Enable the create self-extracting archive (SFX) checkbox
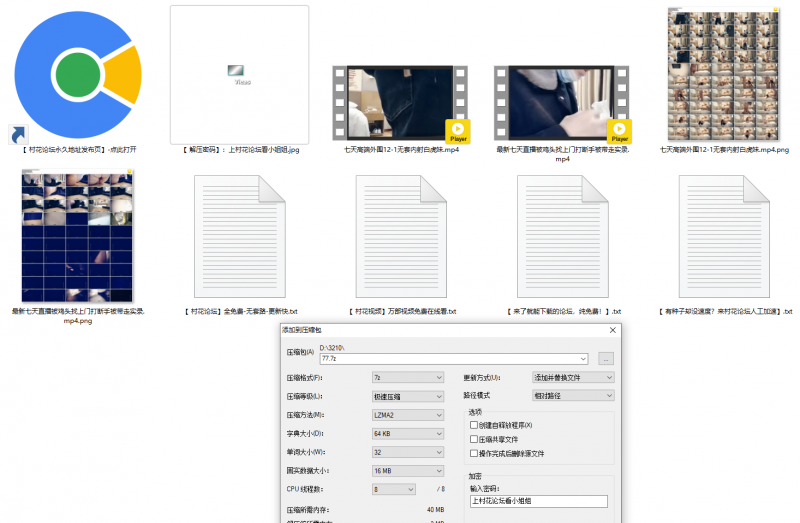The width and height of the screenshot is (800, 523). coord(474,425)
